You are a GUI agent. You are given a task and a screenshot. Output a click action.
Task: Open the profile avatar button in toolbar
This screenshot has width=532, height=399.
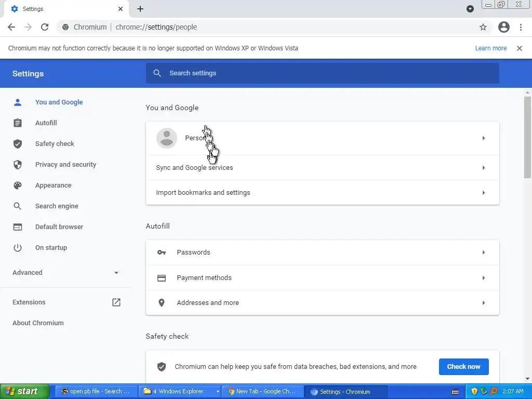coord(504,27)
